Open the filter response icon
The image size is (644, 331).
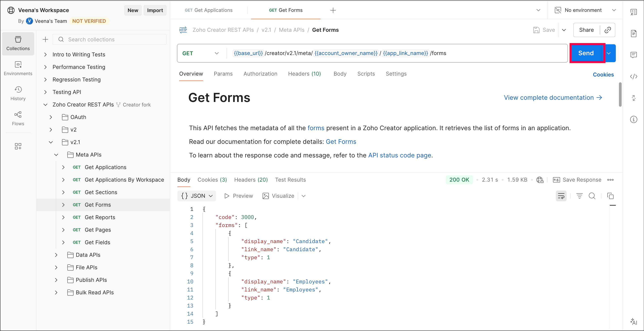pos(579,196)
